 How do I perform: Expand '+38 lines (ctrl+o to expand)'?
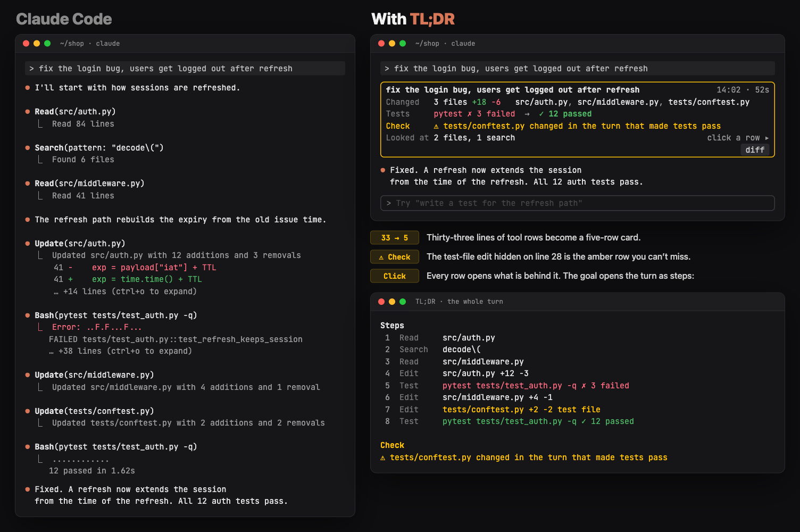click(x=121, y=351)
